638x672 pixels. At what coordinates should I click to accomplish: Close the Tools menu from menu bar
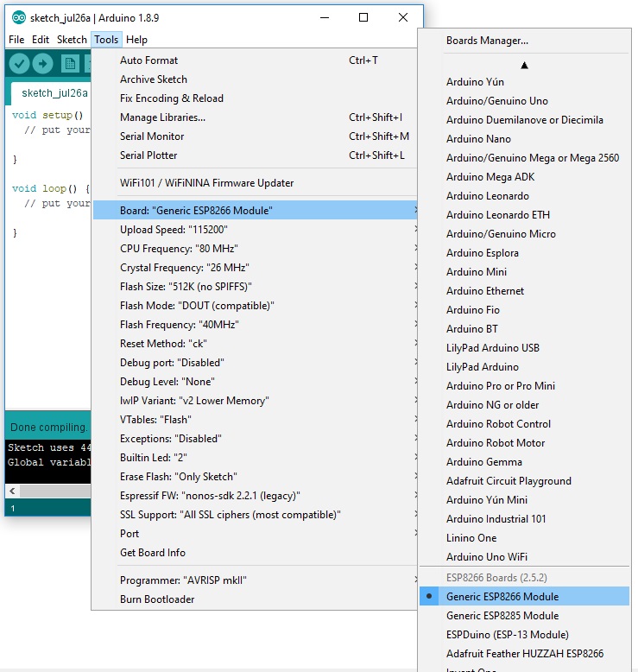106,40
